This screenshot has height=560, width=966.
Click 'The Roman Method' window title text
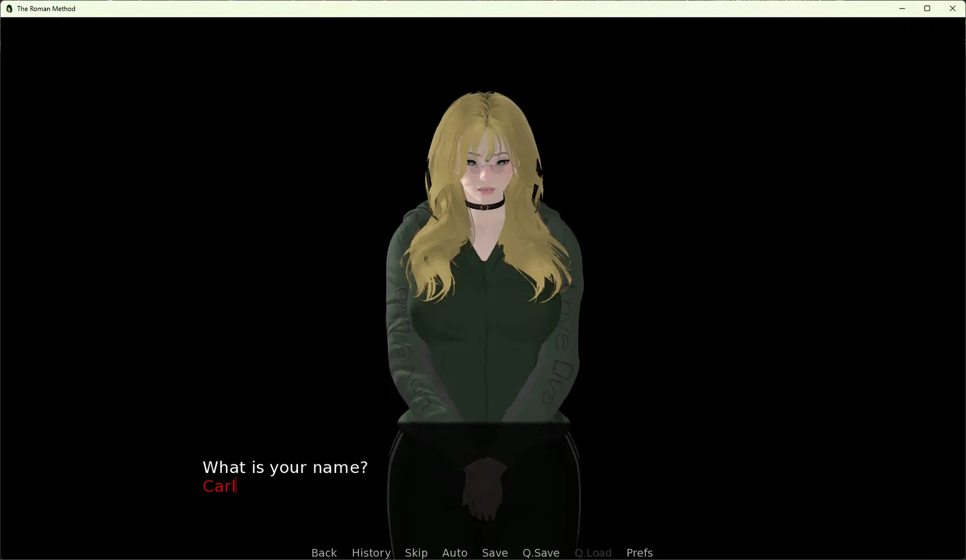pos(46,9)
